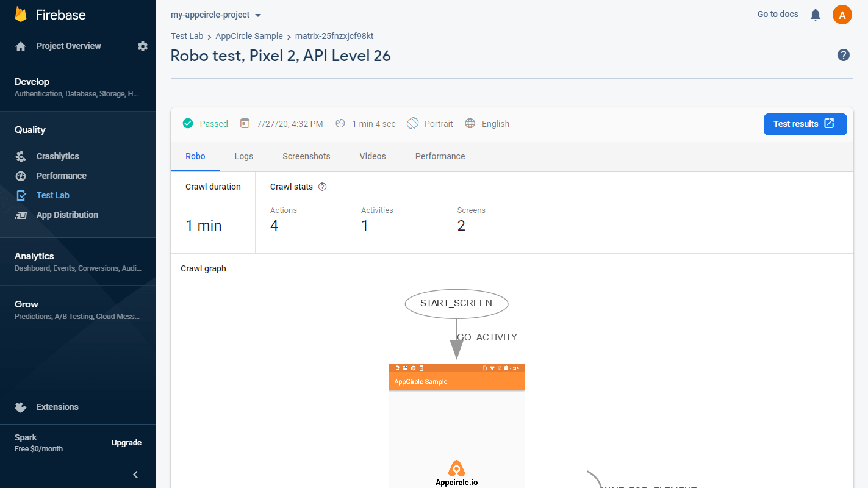868x488 pixels.
Task: Open Project Overview in sidebar
Action: point(68,46)
